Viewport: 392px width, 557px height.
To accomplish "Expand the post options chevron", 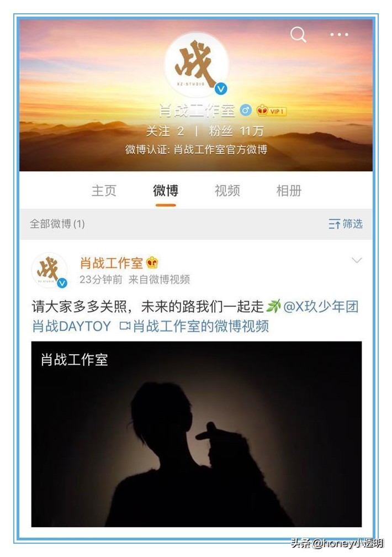I will [x=357, y=260].
